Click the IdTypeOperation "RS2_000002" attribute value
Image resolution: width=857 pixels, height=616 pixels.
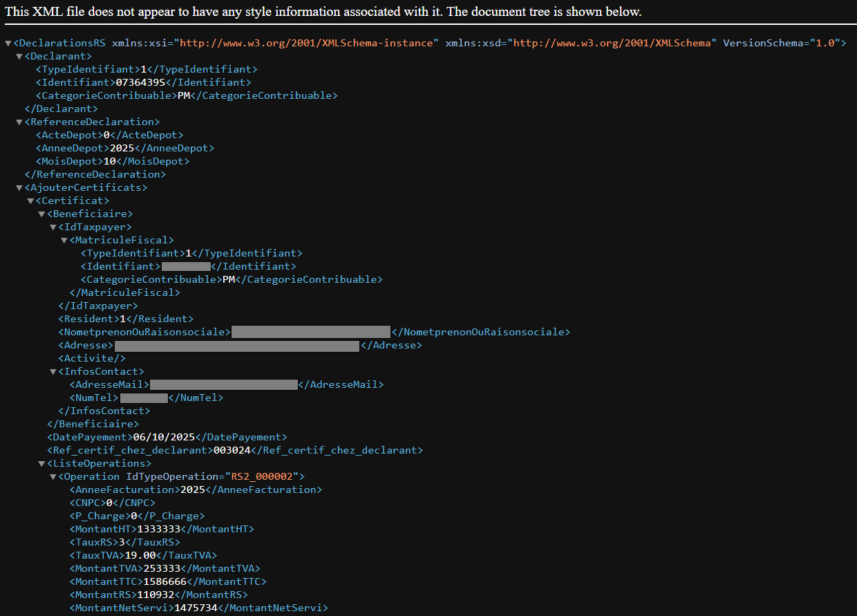[262, 477]
